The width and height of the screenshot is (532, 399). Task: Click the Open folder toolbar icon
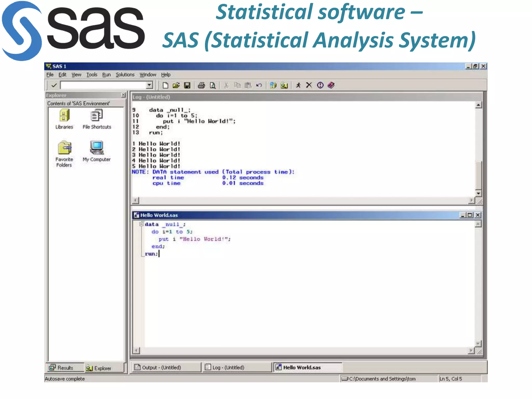(176, 85)
